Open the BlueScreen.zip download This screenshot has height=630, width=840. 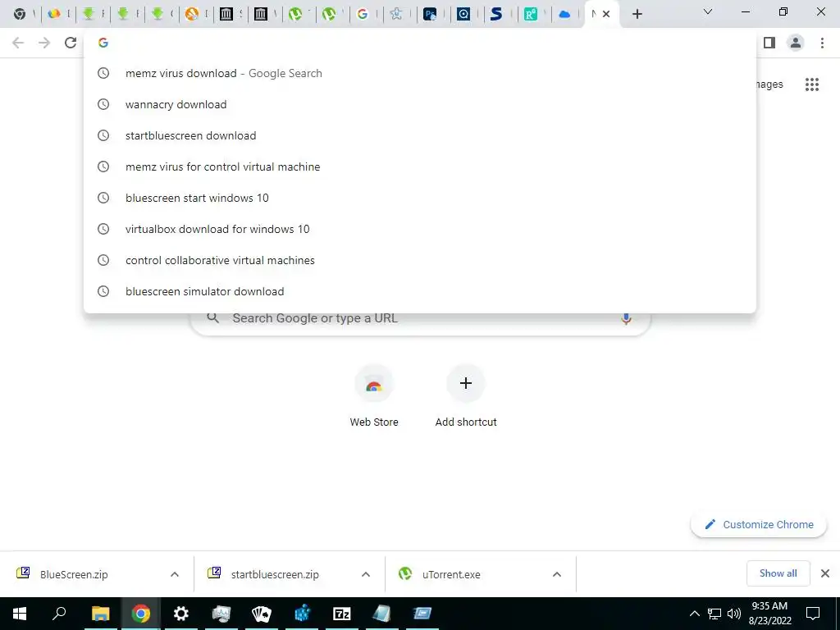pyautogui.click(x=74, y=574)
